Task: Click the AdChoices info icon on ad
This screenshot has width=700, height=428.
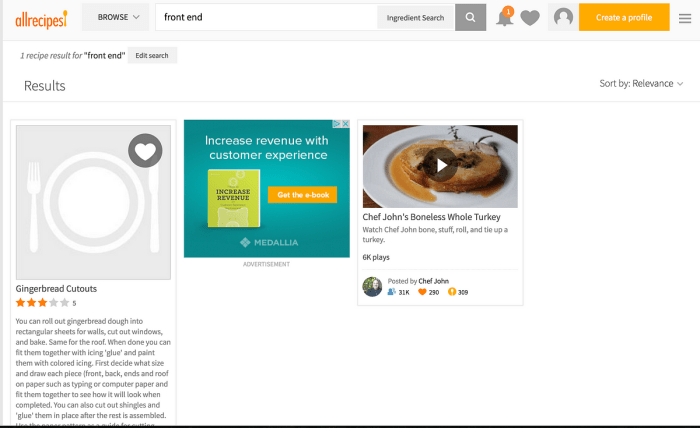Action: (336, 124)
